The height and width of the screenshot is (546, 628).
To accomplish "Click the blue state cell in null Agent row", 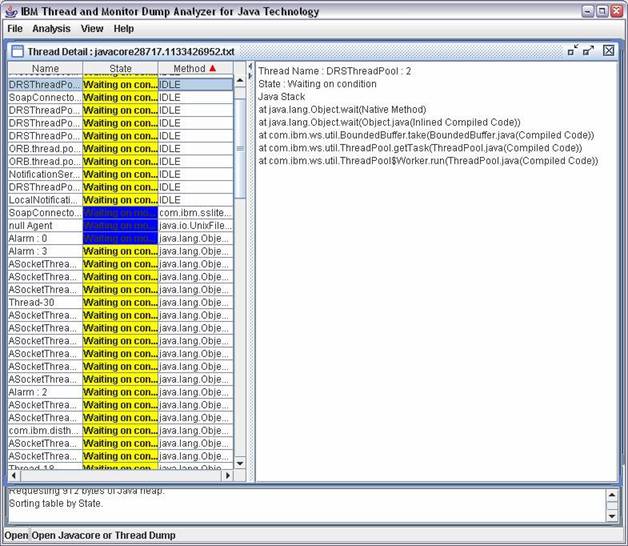I will tap(120, 226).
